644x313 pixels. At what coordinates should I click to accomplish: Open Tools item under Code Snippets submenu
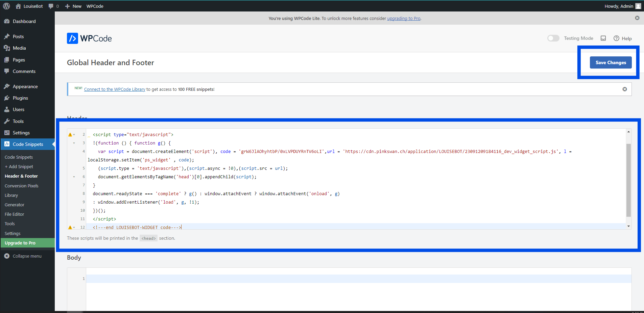coord(10,224)
